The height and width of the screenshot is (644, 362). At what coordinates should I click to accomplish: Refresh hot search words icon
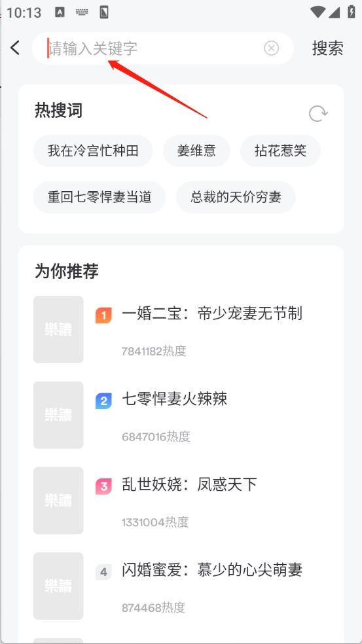click(318, 113)
